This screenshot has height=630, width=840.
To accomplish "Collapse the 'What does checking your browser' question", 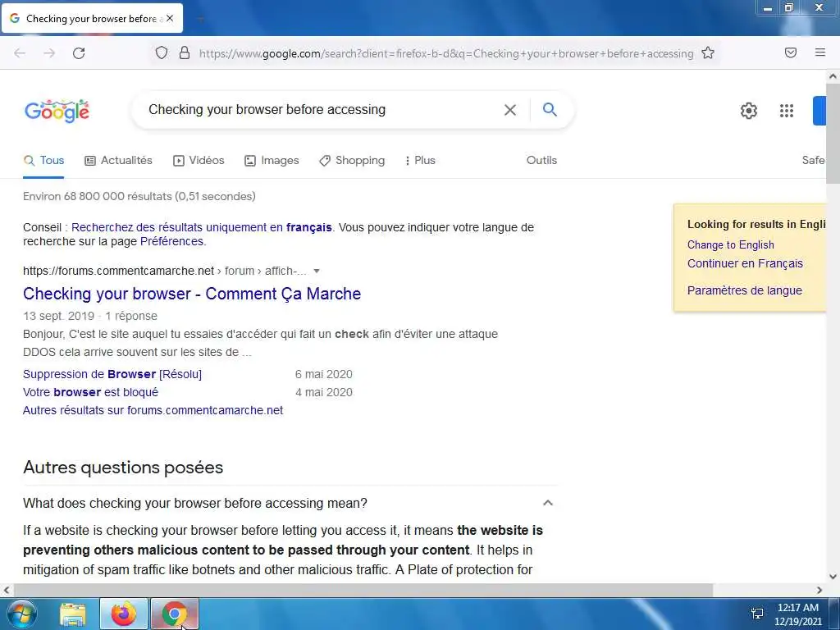I will (x=547, y=503).
